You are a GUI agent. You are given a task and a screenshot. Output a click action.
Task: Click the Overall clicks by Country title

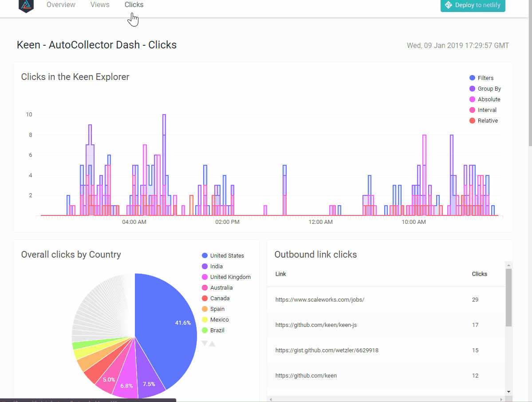(71, 255)
